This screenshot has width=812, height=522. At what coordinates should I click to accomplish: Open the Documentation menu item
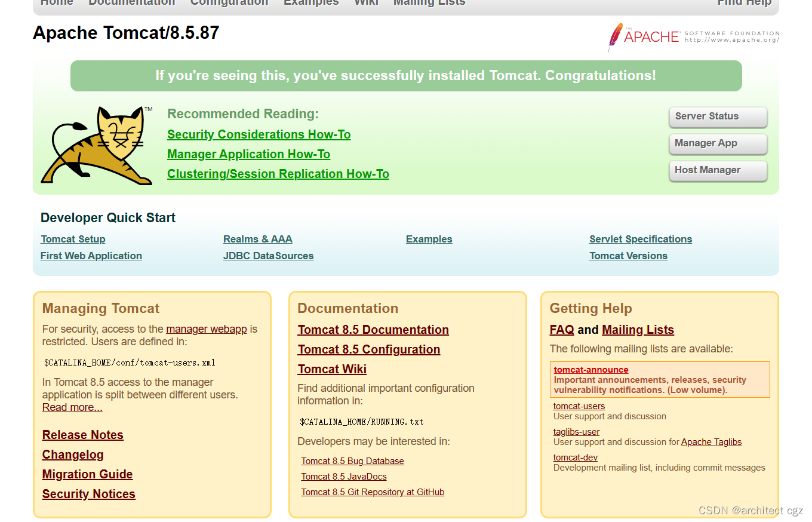(x=131, y=3)
